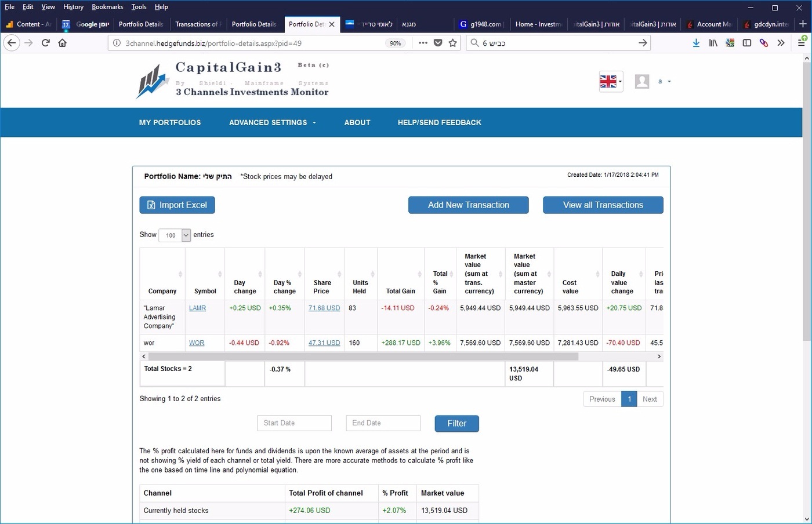The width and height of the screenshot is (812, 524).
Task: Open Help/Send Feedback nav item
Action: (440, 122)
